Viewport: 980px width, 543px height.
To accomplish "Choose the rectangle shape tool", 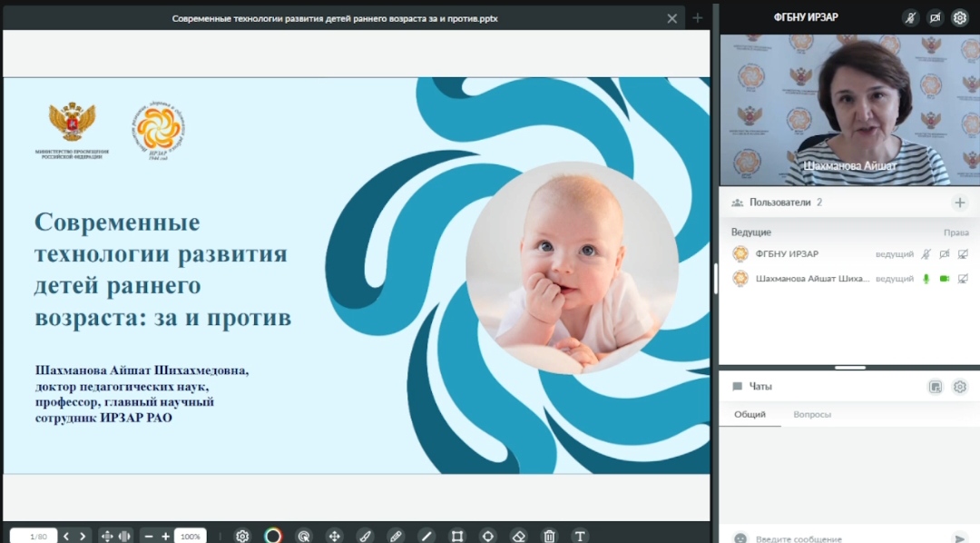I will [457, 536].
